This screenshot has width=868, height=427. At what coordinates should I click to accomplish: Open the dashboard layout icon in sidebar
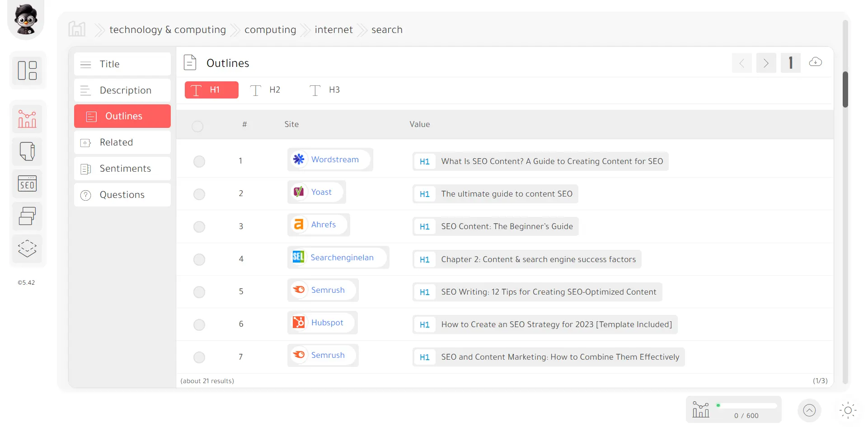(x=27, y=70)
